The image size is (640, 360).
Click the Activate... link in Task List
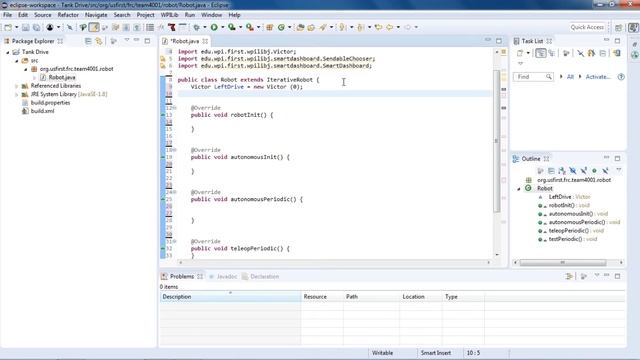coord(598,77)
